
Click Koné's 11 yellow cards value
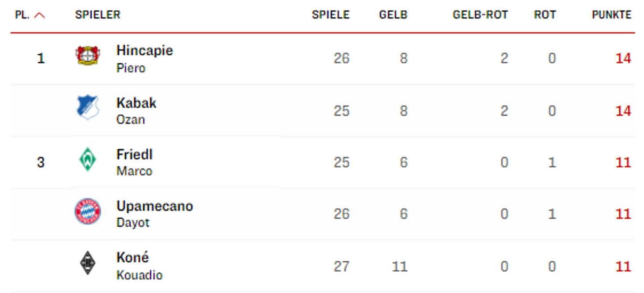tap(400, 267)
